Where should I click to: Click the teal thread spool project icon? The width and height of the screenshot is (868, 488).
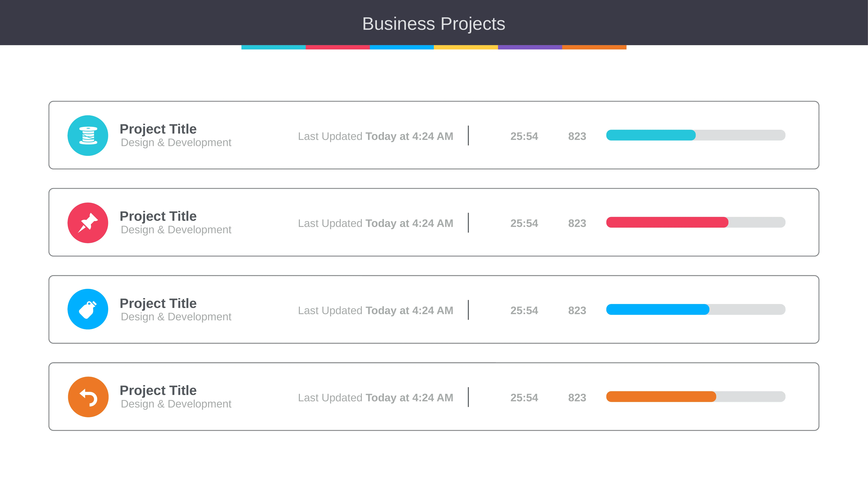[88, 135]
